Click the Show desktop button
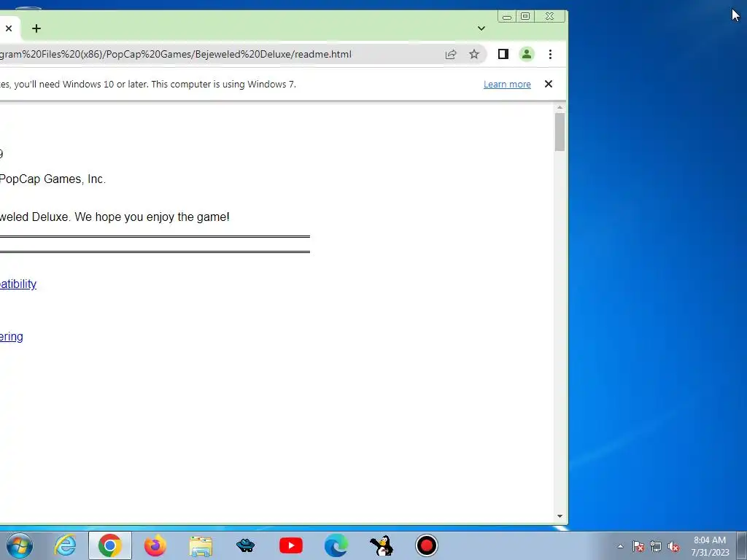The height and width of the screenshot is (560, 747). 742,546
